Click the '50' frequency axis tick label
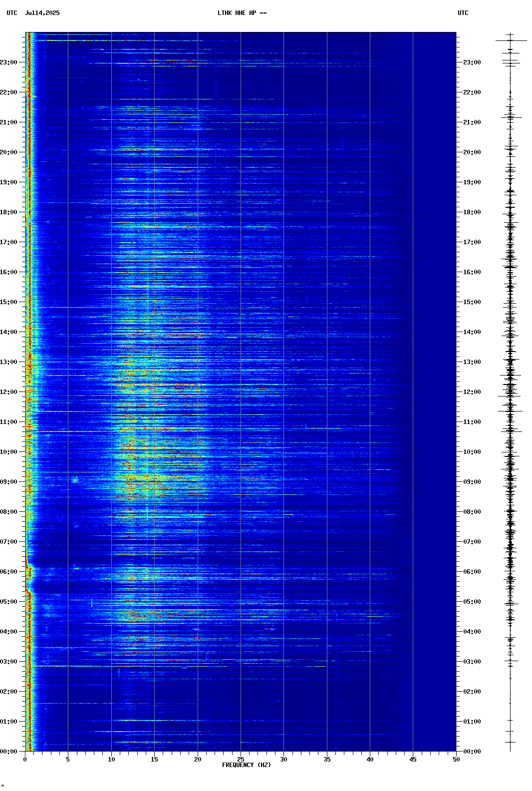Image resolution: width=532 pixels, height=791 pixels. 456,760
